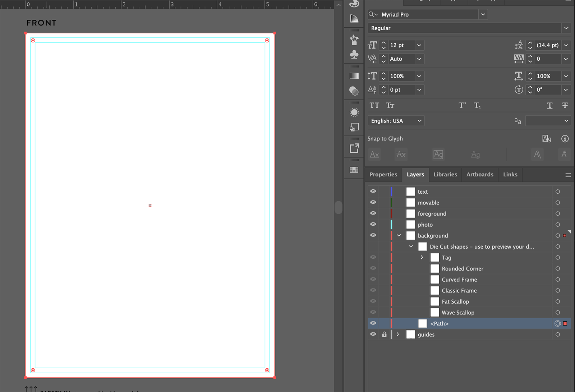Open the font family dropdown arrow

point(483,14)
